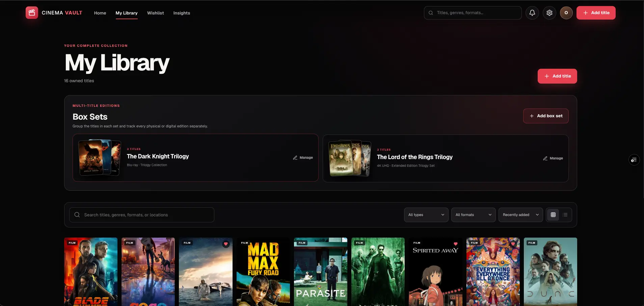Image resolution: width=644 pixels, height=306 pixels.
Task: Open the All types dropdown
Action: point(426,215)
